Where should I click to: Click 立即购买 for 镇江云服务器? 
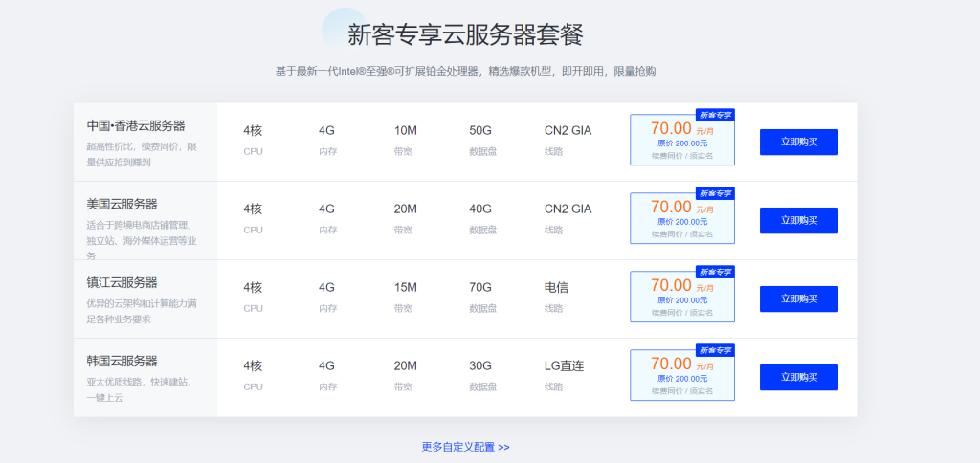798,298
